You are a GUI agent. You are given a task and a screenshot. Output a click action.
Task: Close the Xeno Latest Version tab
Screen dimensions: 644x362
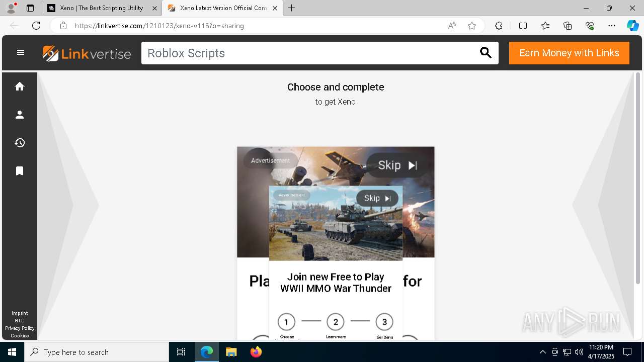(275, 8)
